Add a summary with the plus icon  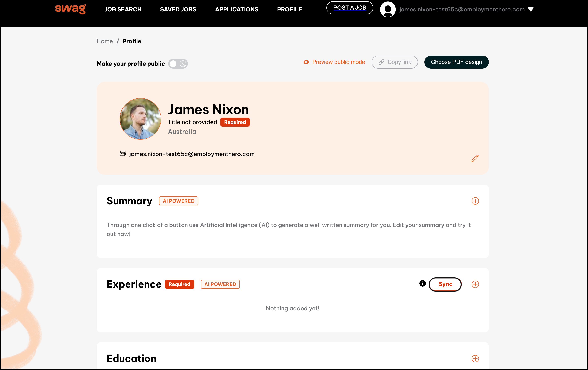[x=475, y=201]
